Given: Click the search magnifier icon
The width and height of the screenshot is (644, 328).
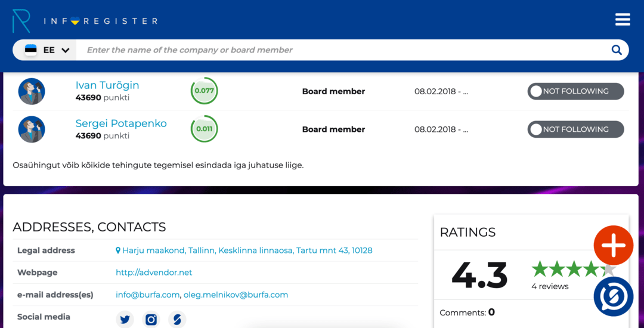Looking at the screenshot, I should pos(616,50).
